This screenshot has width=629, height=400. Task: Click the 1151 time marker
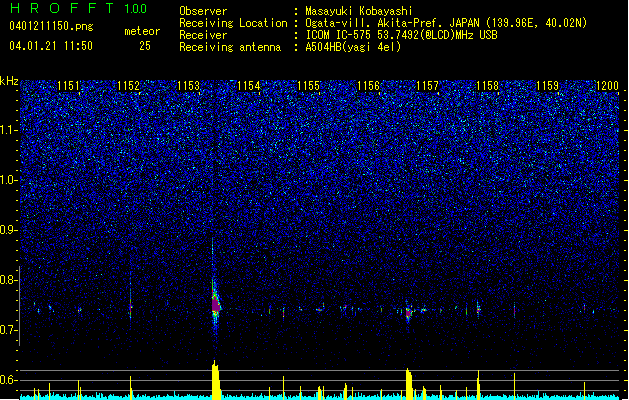[68, 86]
